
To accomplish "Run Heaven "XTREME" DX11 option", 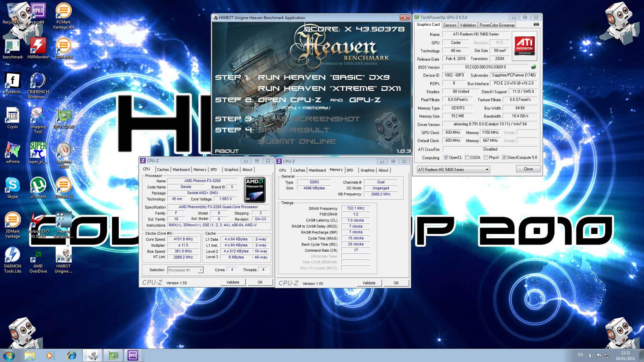I will [x=329, y=89].
